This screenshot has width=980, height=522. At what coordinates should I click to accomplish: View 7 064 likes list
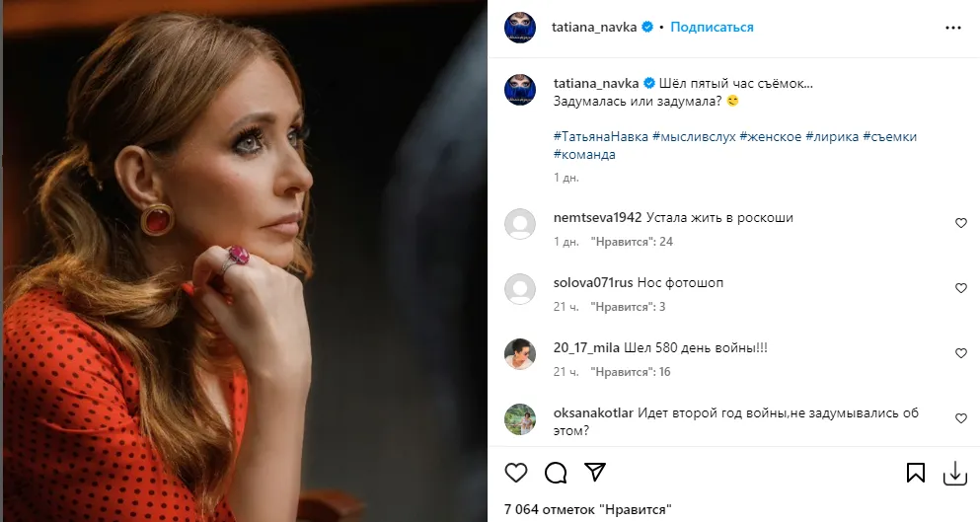click(587, 509)
